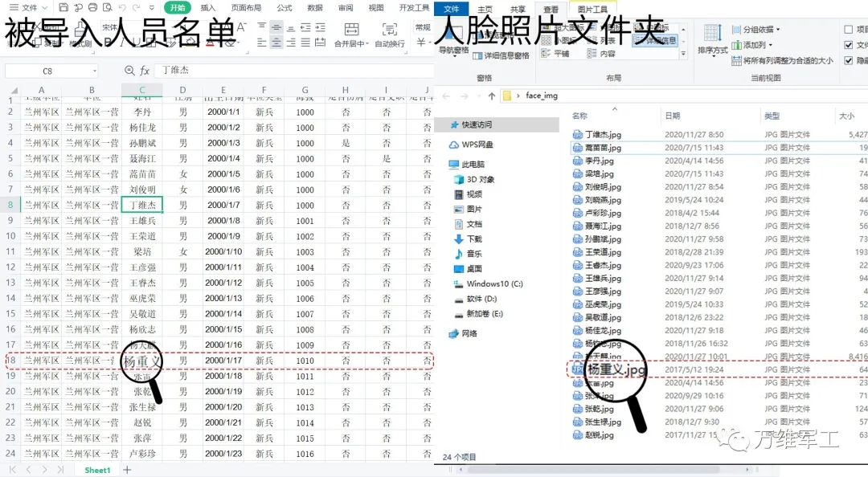The width and height of the screenshot is (868, 477).
Task: Tick the unchecked item checkbox in ribbon
Action: (x=850, y=30)
